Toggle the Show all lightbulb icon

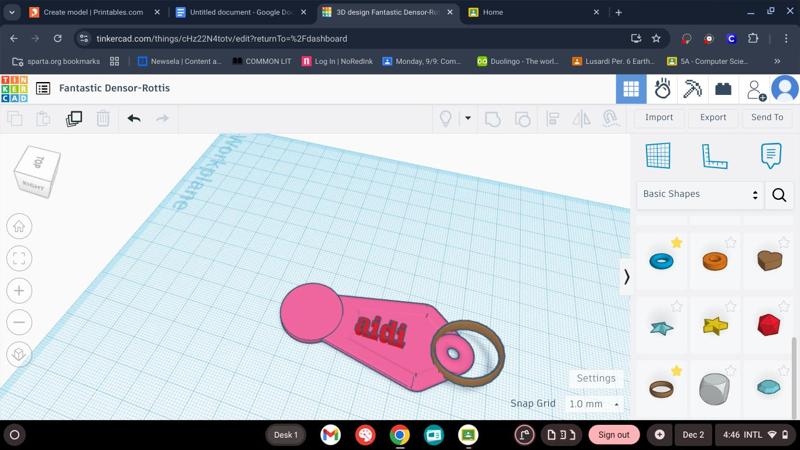click(445, 119)
